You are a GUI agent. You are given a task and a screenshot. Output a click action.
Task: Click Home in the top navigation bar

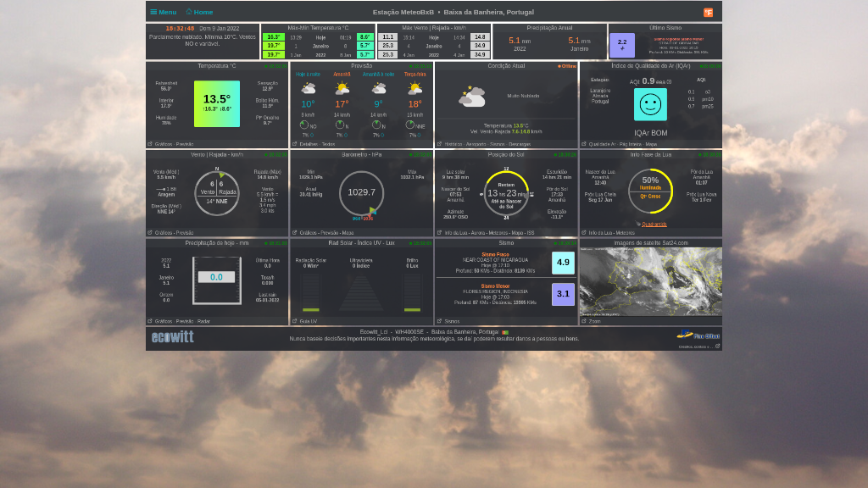[x=198, y=12]
